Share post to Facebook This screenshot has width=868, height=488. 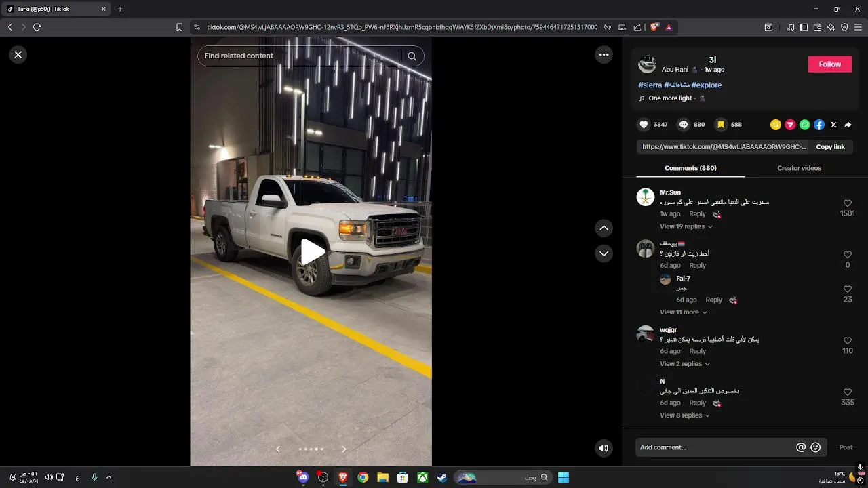tap(819, 125)
